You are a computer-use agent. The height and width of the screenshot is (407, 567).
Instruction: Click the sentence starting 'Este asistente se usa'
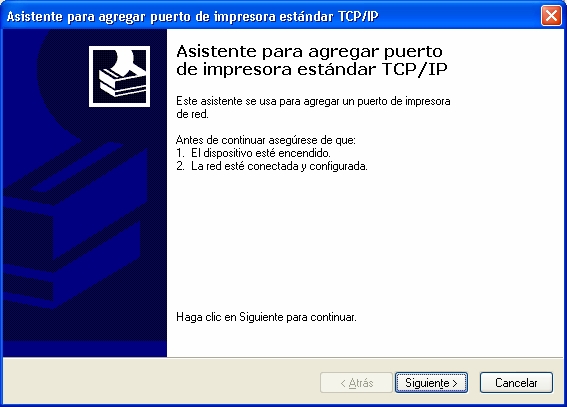[x=313, y=101]
